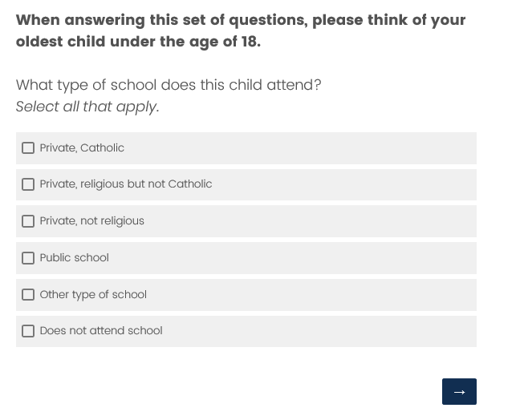
Task: Click the "Does not attend school" label text
Action: click(101, 331)
